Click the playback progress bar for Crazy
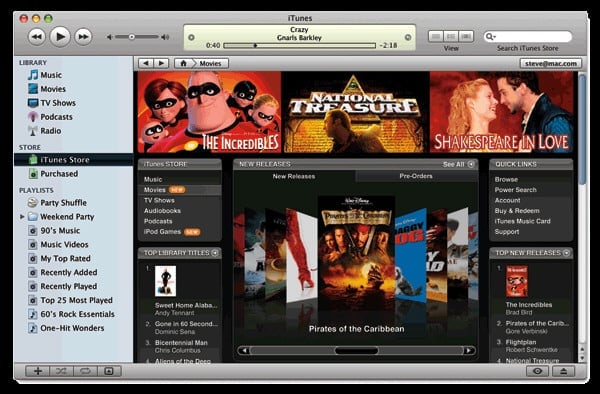The height and width of the screenshot is (394, 600). coord(299,46)
